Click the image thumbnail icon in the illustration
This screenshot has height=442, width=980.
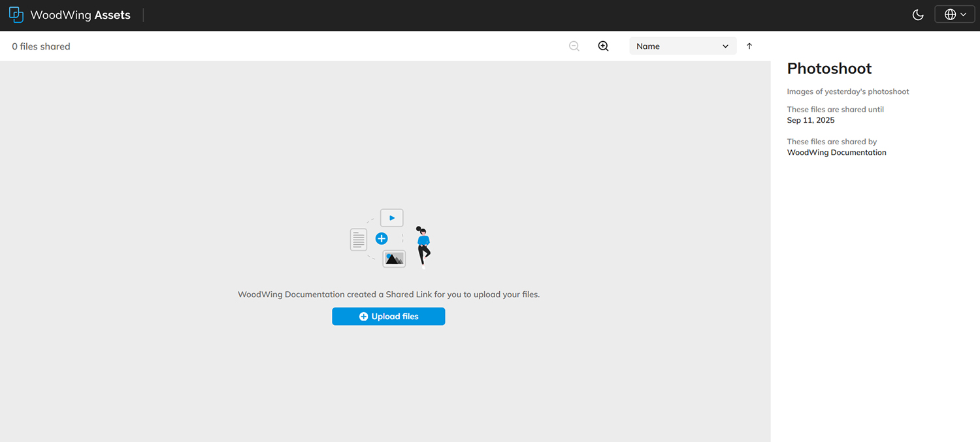tap(394, 259)
